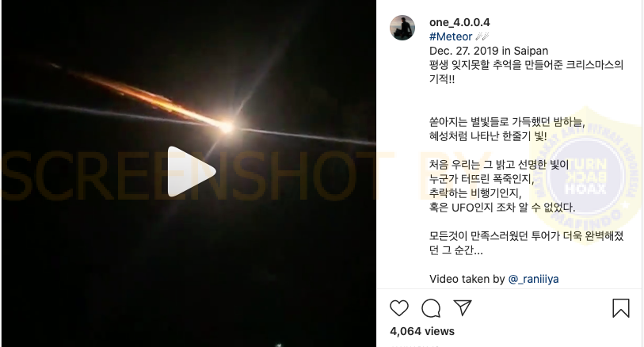
Task: Click the 'Video taken by' text
Action: coord(467,279)
